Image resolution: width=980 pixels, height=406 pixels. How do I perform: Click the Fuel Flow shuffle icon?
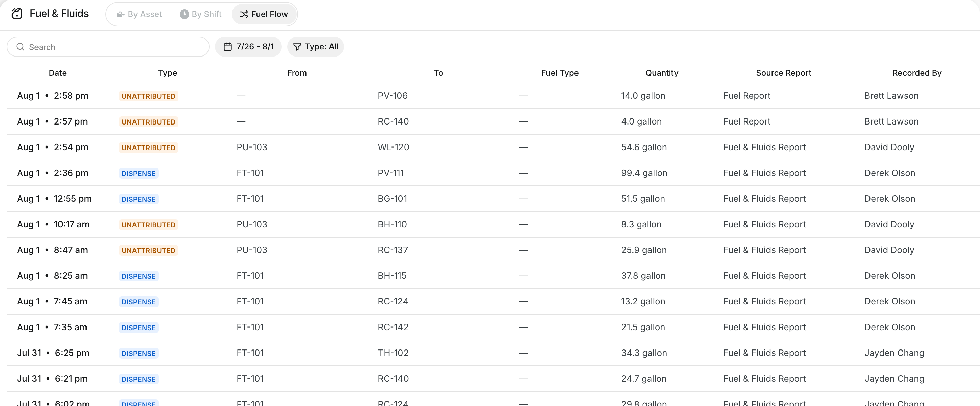pos(244,14)
